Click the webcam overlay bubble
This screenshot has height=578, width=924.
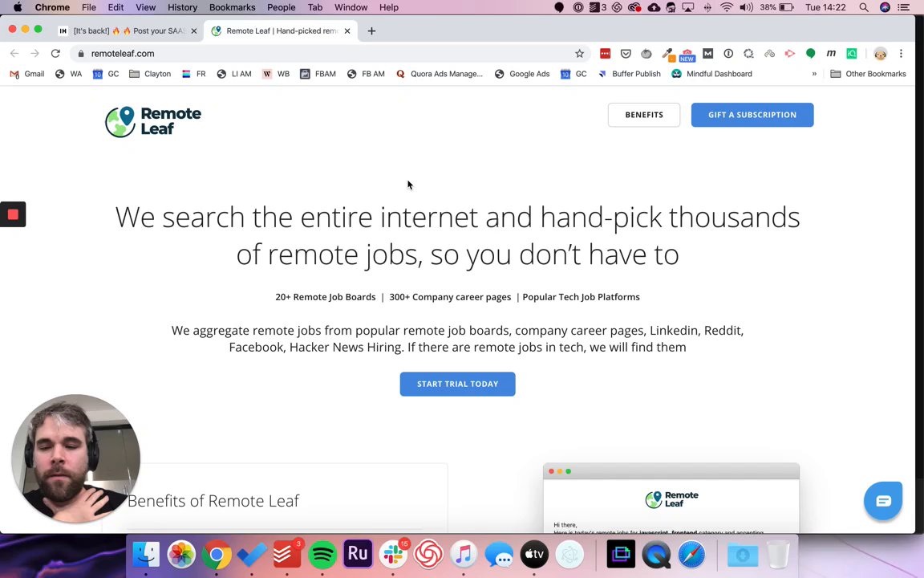click(x=76, y=458)
